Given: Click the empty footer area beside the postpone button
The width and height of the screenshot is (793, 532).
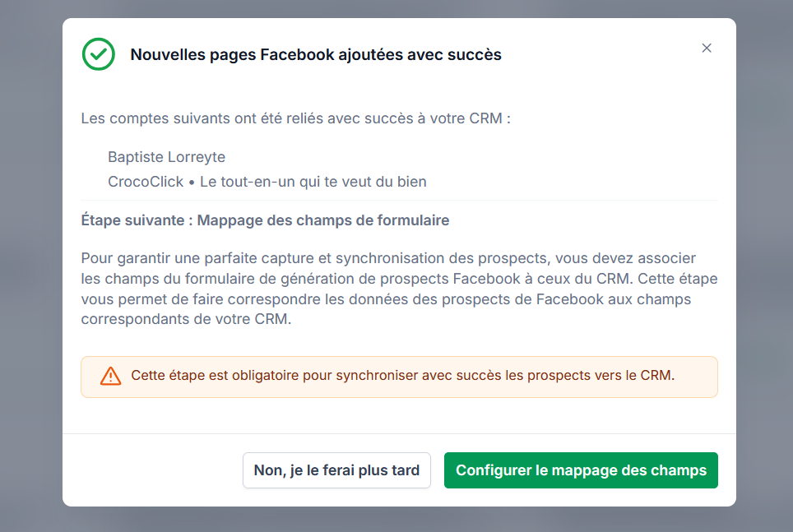Looking at the screenshot, I should click(151, 470).
